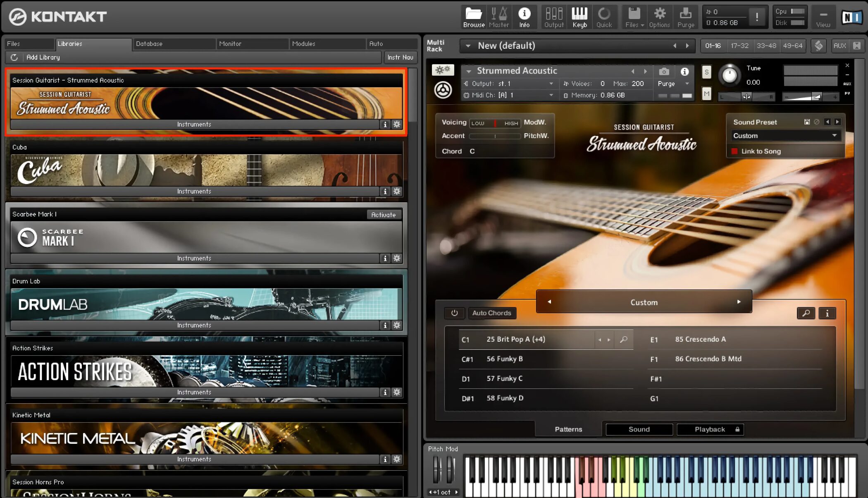Viewport: 868px width, 498px height.
Task: Click the Voicing Low-High slider
Action: (495, 123)
